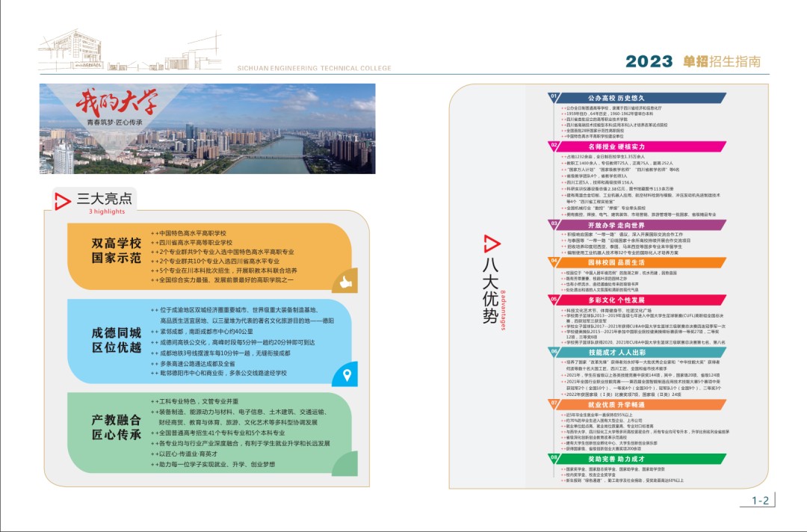Screen dimensions: 807x532
Task: Click the campus building line sketch in header
Action: [130, 50]
